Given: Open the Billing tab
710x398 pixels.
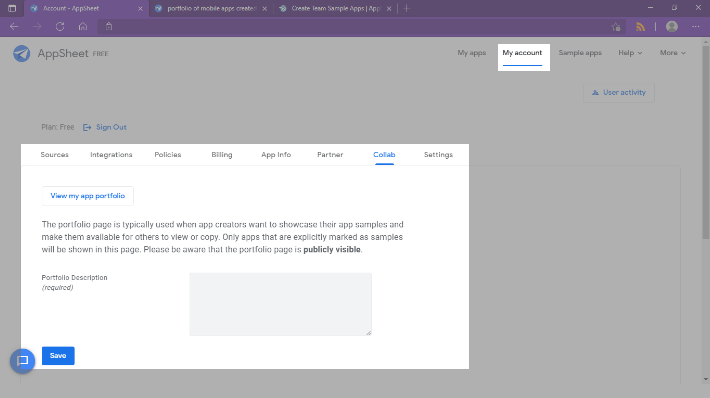Looking at the screenshot, I should tap(221, 155).
